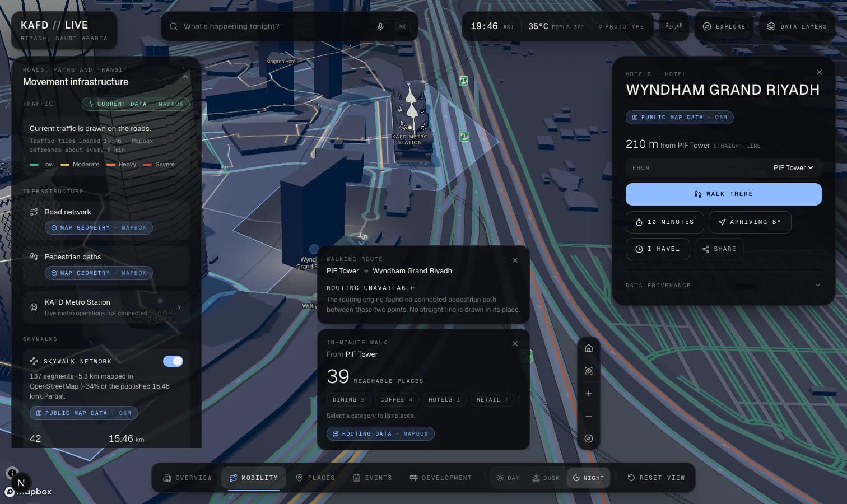
Task: Select the Dining 9 category chip
Action: tap(348, 399)
